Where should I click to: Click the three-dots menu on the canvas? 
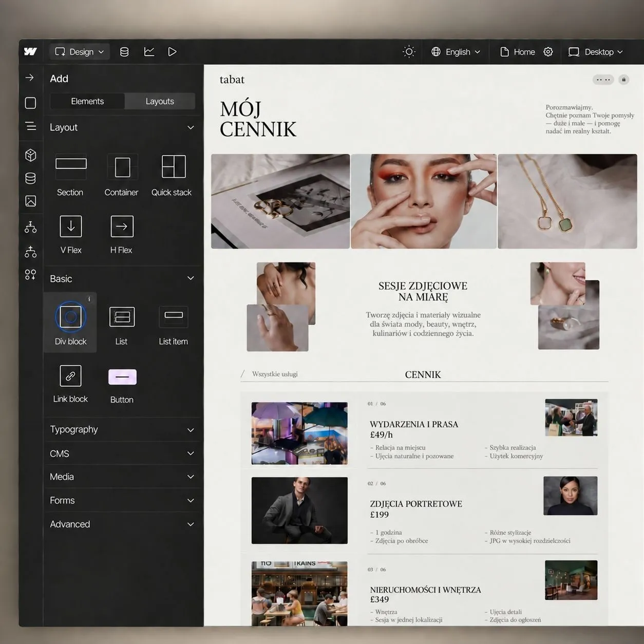(x=603, y=80)
